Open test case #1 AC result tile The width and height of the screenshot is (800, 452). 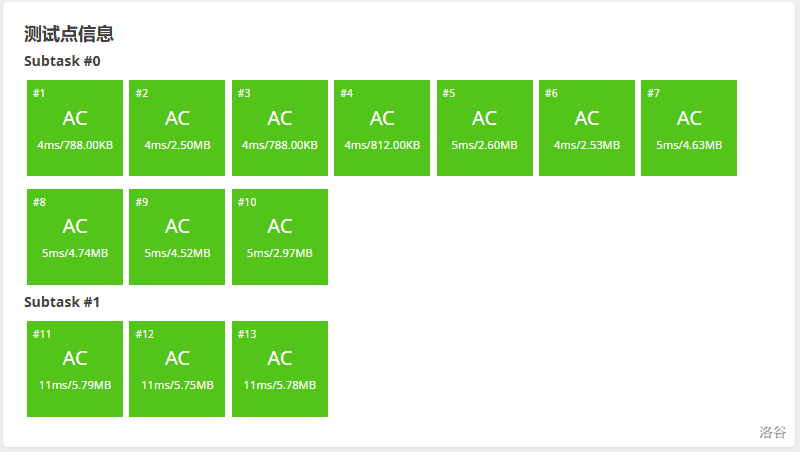[x=75, y=128]
